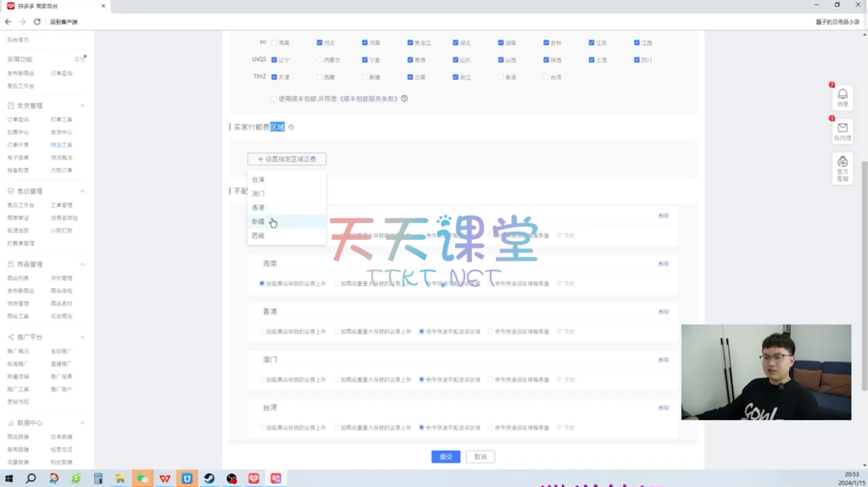The height and width of the screenshot is (487, 868).
Task: Choose 新疆 from the region dropdown list
Action: pyautogui.click(x=259, y=221)
